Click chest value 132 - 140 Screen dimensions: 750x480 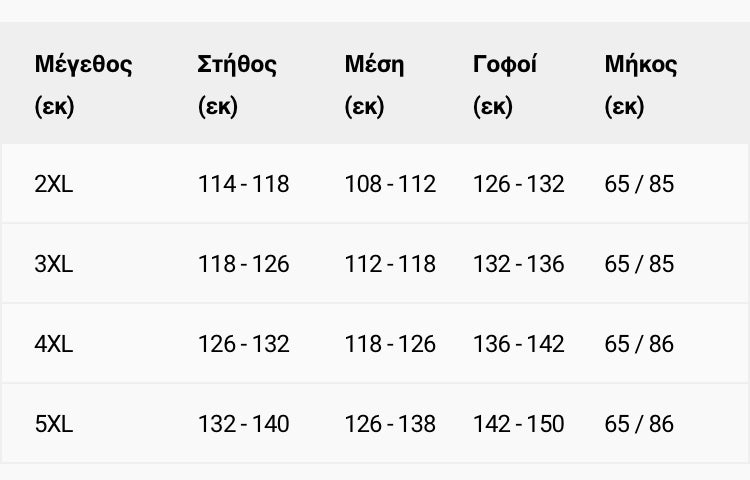(243, 424)
